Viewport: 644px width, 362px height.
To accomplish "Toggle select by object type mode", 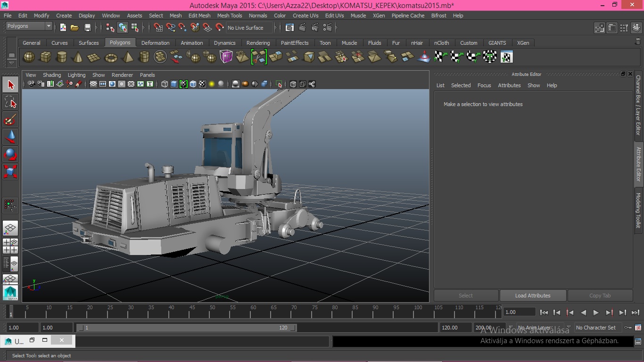I will pyautogui.click(x=123, y=27).
